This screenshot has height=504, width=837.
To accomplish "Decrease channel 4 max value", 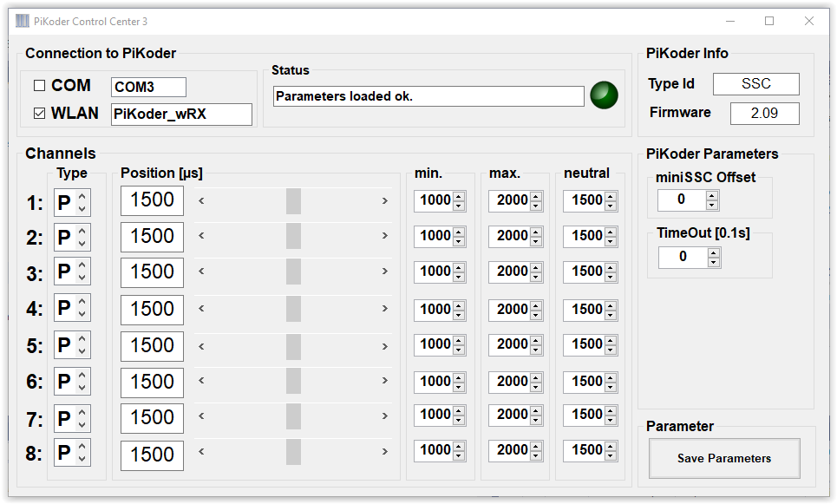I will point(536,315).
